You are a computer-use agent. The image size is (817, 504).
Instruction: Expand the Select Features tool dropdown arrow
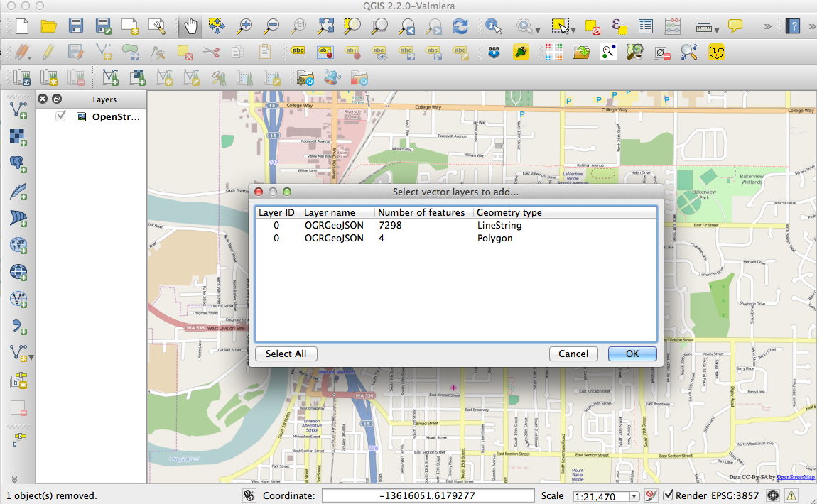pyautogui.click(x=573, y=30)
